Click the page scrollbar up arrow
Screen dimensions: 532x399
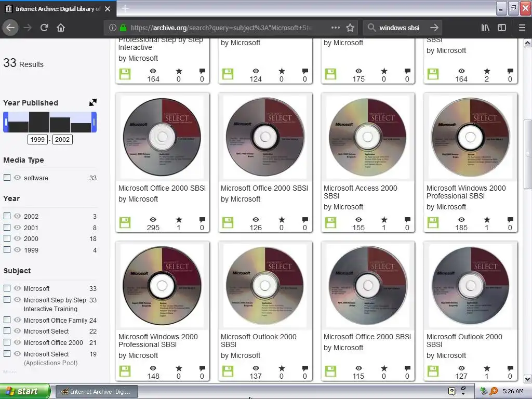[x=527, y=43]
